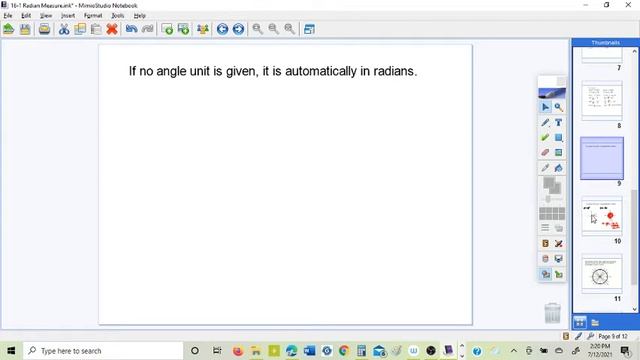
Task: Open the Windows Start menu
Action: (x=11, y=351)
